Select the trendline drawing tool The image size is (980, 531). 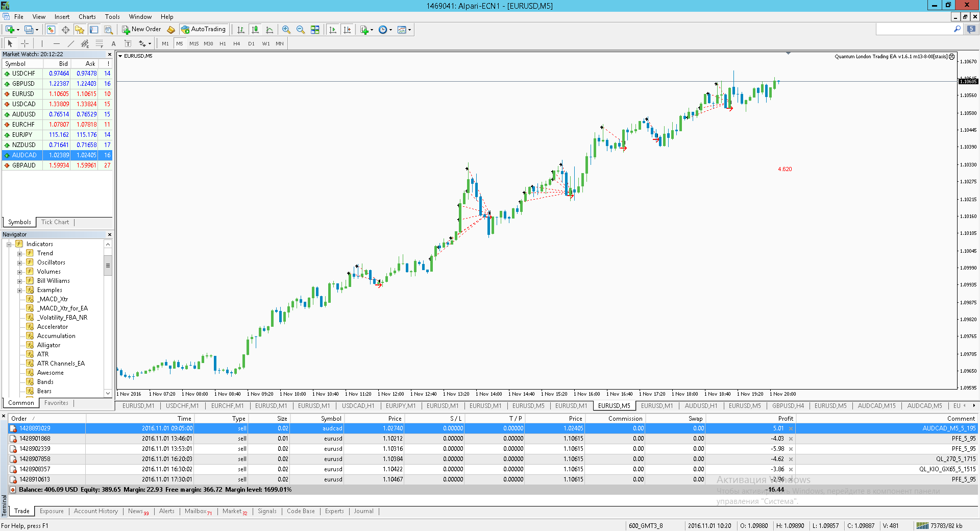click(71, 43)
